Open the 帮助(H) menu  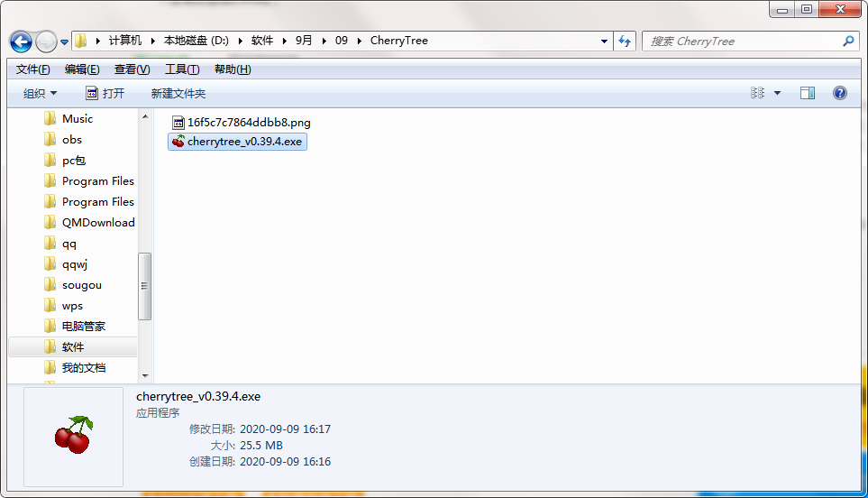pyautogui.click(x=233, y=69)
